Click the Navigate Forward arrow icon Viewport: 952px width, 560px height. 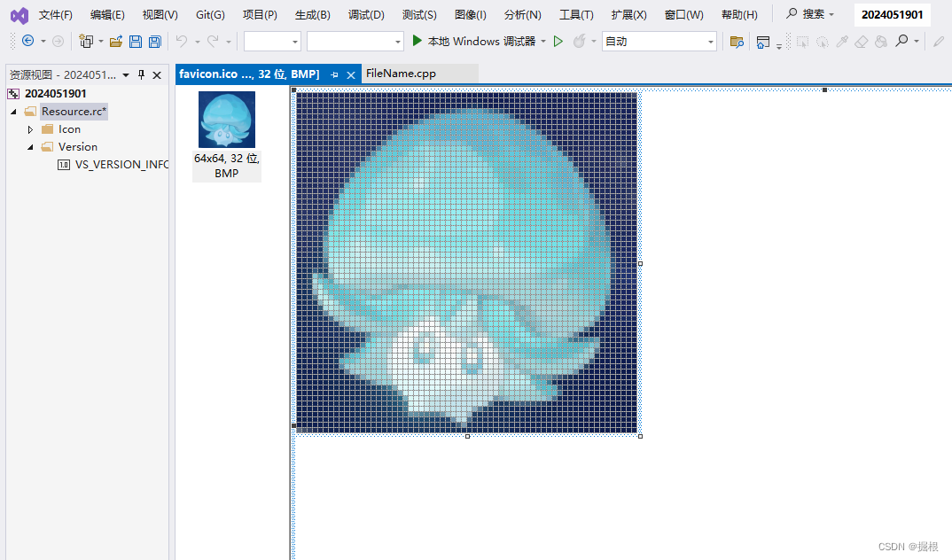point(58,41)
